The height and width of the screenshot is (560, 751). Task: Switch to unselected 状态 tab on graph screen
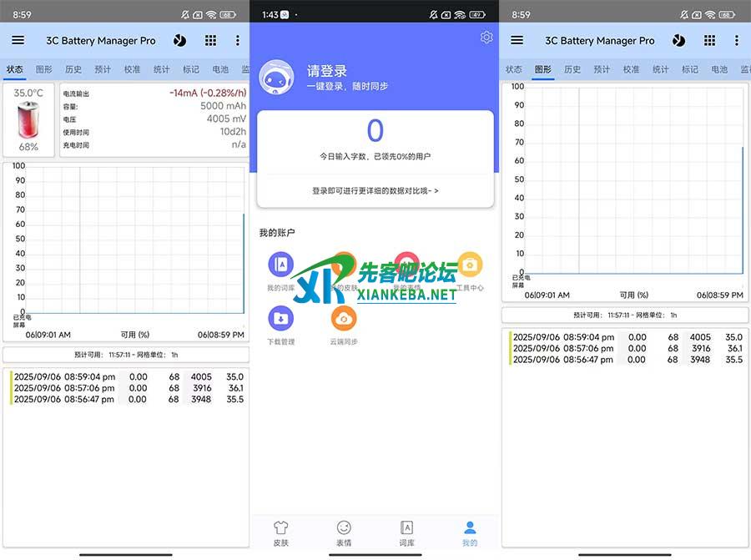pos(514,69)
